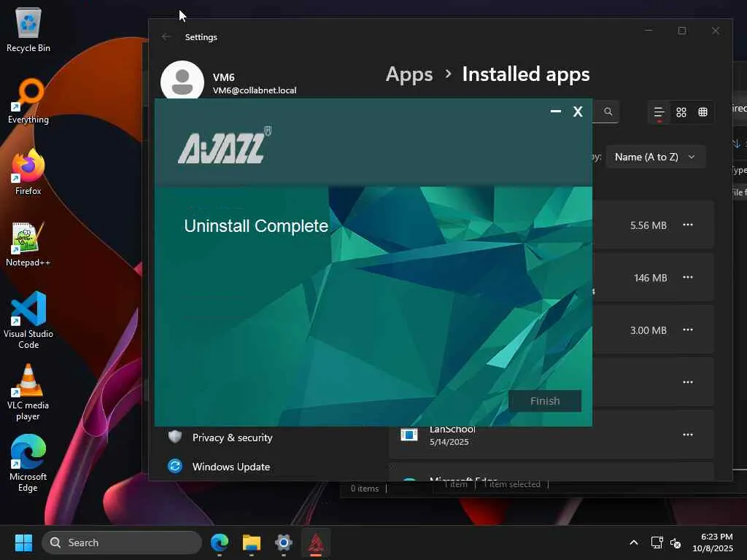Screen dimensions: 747x560
Task: Click VM6@collabnet.local account text
Action: point(255,90)
